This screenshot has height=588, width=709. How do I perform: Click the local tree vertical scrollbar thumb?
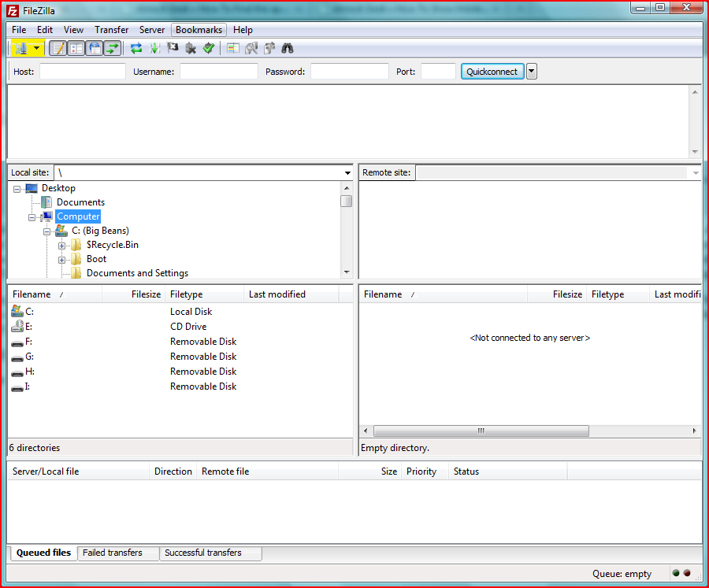click(347, 202)
